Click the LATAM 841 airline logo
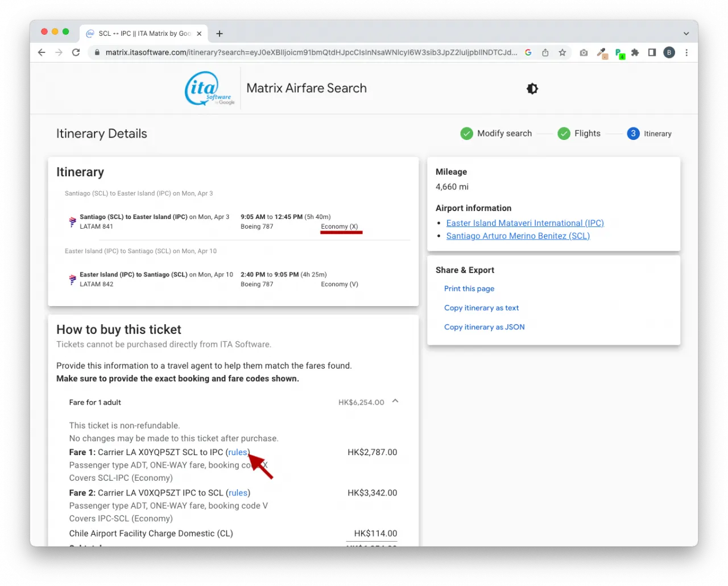The height and width of the screenshot is (586, 728). [x=72, y=222]
